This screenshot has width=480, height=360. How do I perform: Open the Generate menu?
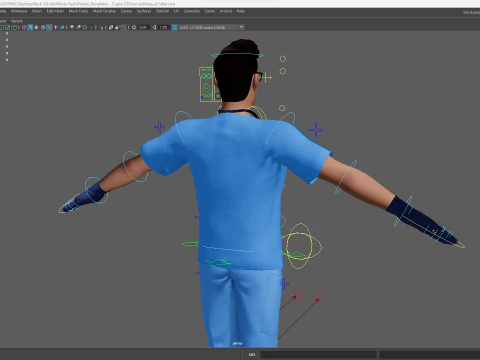tap(192, 11)
